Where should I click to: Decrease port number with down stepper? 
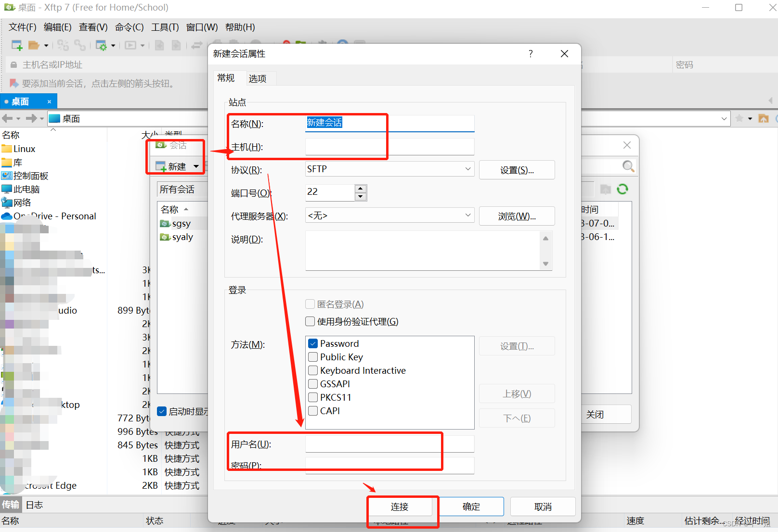click(361, 196)
